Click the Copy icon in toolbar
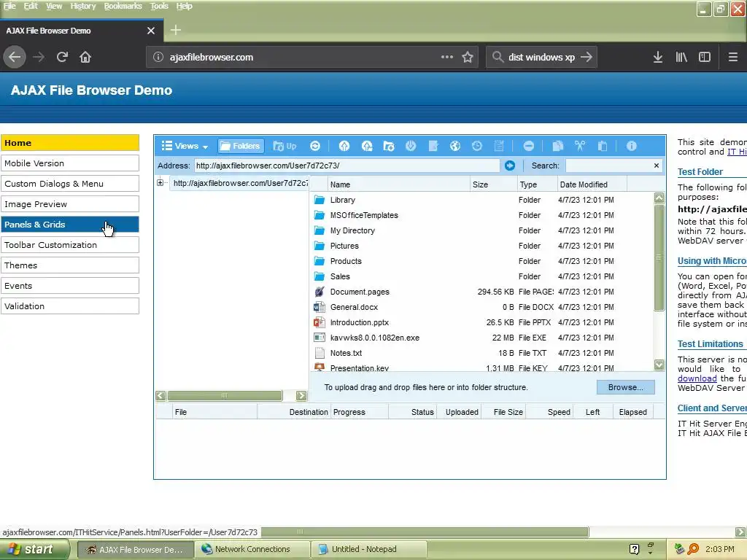 557,146
